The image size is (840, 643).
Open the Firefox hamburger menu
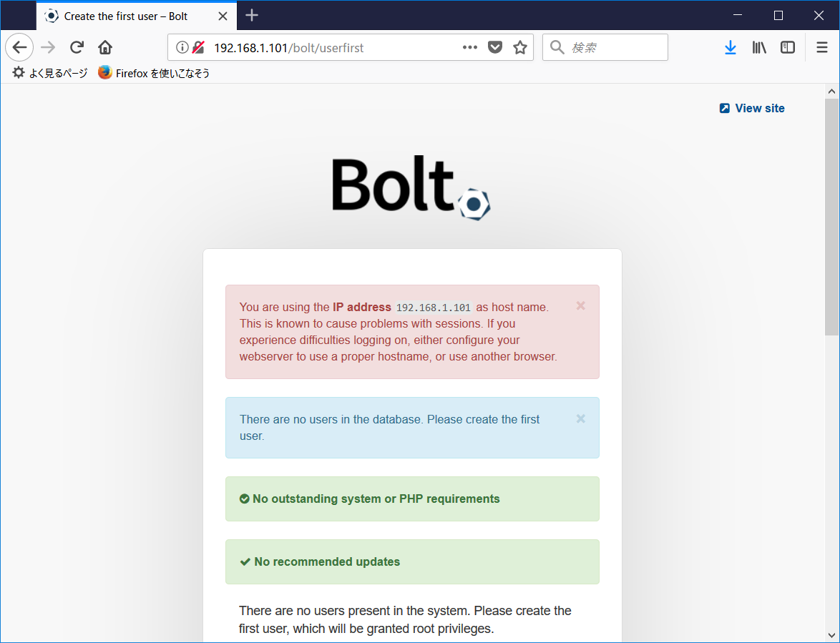(x=821, y=46)
